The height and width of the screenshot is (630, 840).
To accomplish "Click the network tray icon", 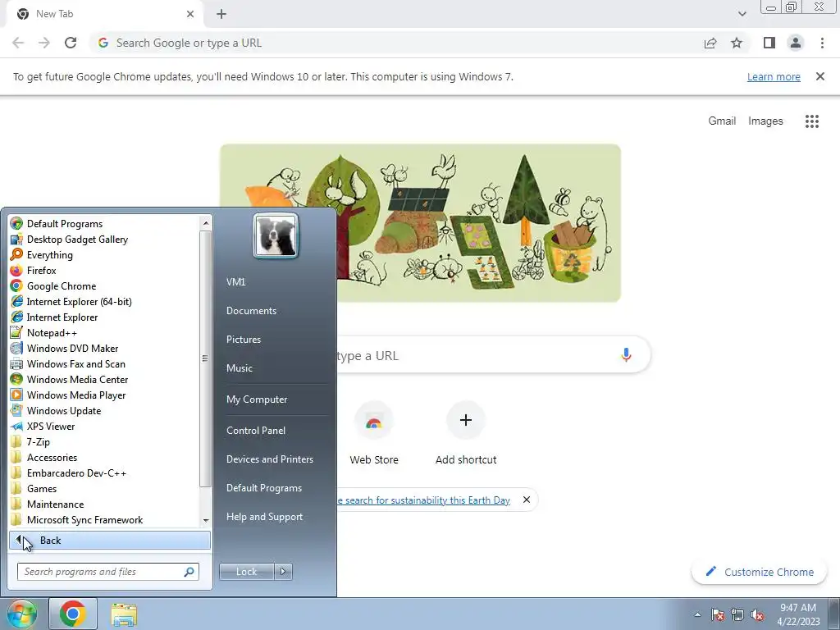I will point(737,615).
